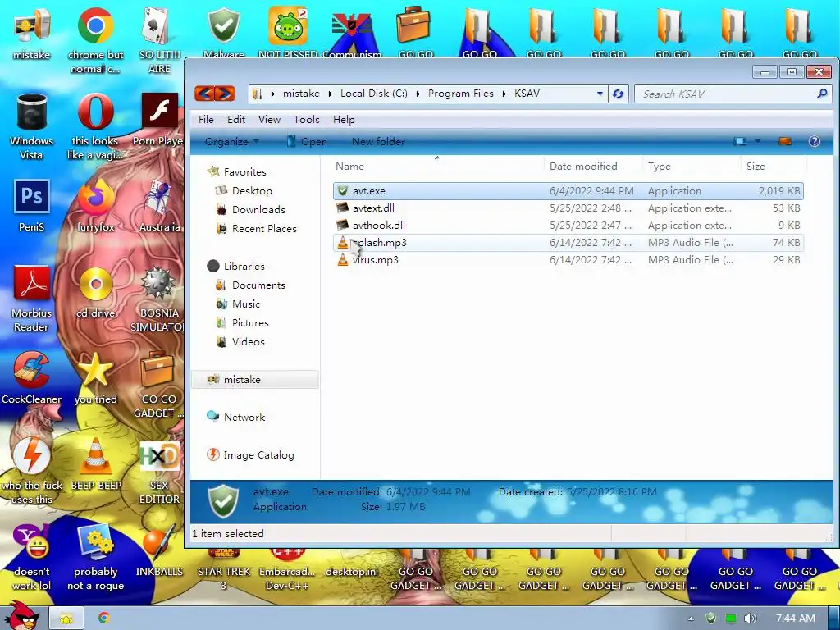Screen dimensions: 840x630
Task: Click the 'INKBALLS' desktop icon
Action: coord(159,550)
